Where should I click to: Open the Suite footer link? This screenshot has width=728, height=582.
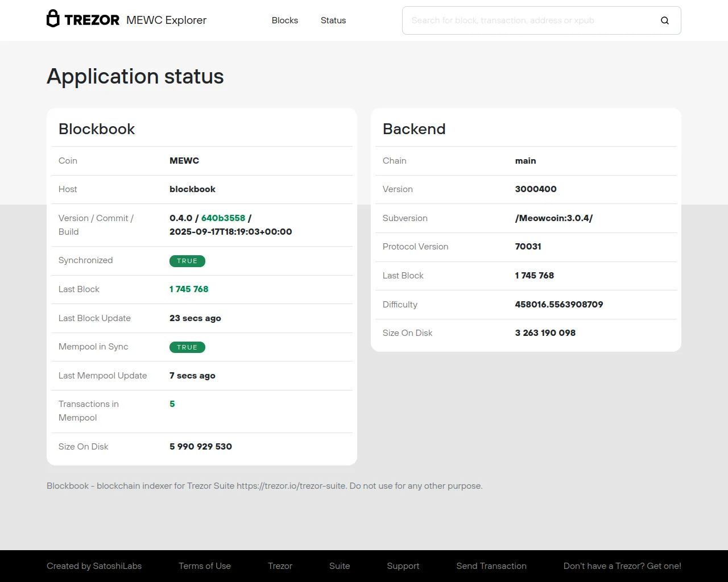[340, 566]
